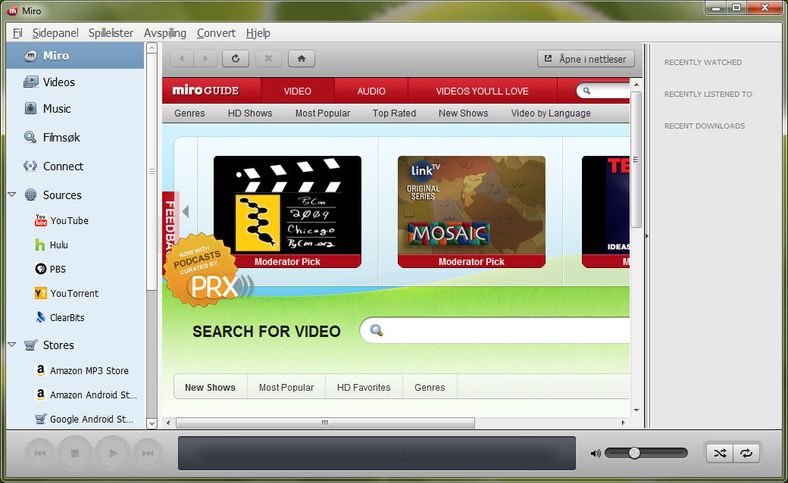This screenshot has height=483, width=788.
Task: Open Amazon Android Store icon
Action: tap(41, 395)
